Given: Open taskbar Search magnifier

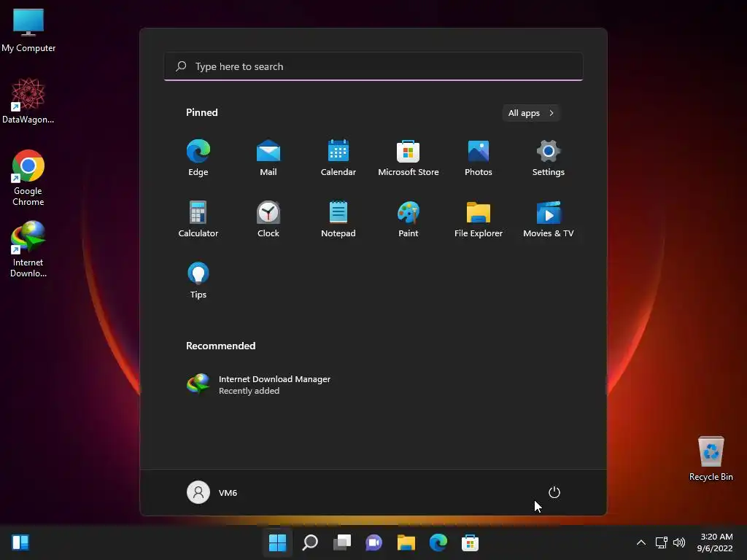Looking at the screenshot, I should [x=310, y=542].
